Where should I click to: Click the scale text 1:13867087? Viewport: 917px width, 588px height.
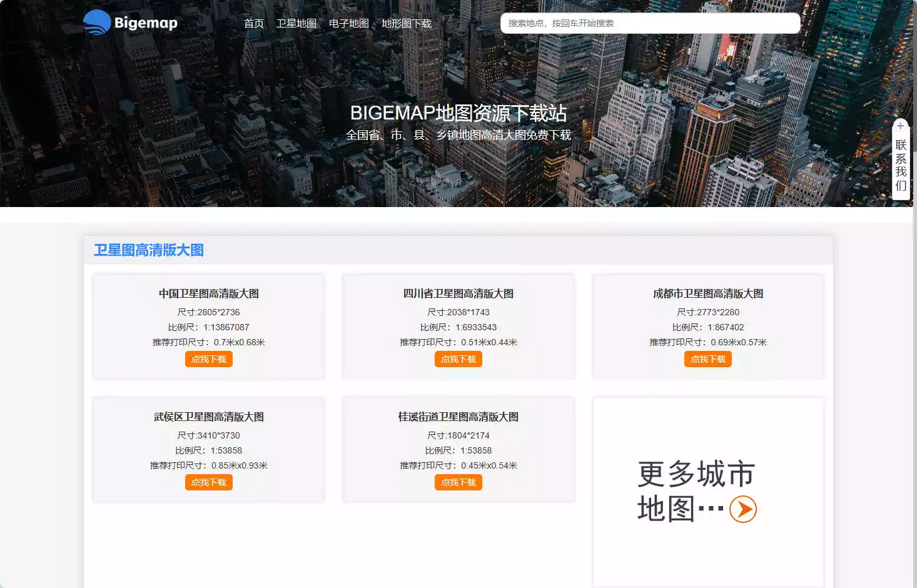(x=226, y=327)
